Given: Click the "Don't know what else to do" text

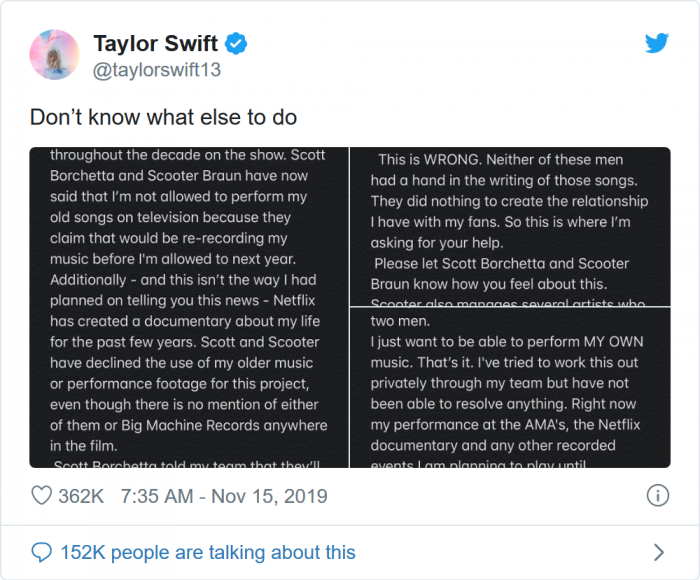Looking at the screenshot, I should (x=163, y=117).
